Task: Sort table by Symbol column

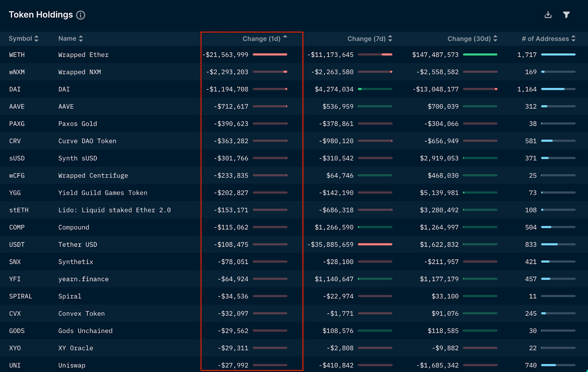Action: click(x=24, y=39)
